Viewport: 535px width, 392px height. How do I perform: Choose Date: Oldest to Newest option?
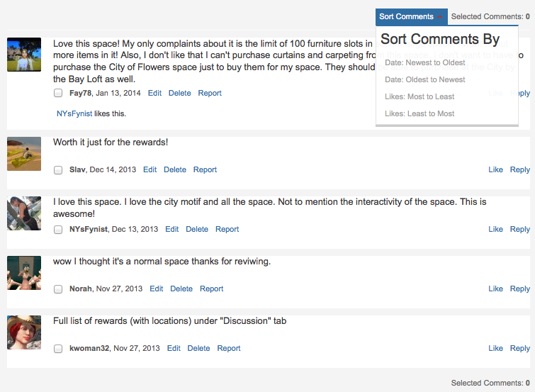click(424, 79)
